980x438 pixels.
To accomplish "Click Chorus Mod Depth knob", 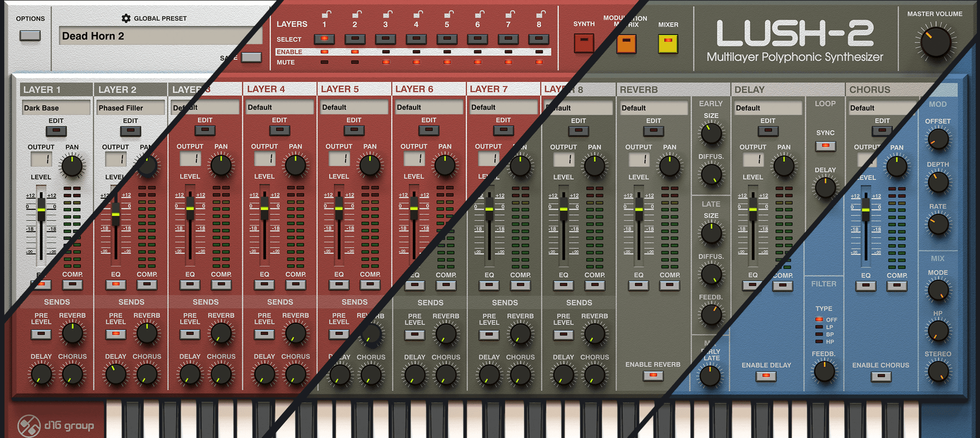I will pos(938,182).
